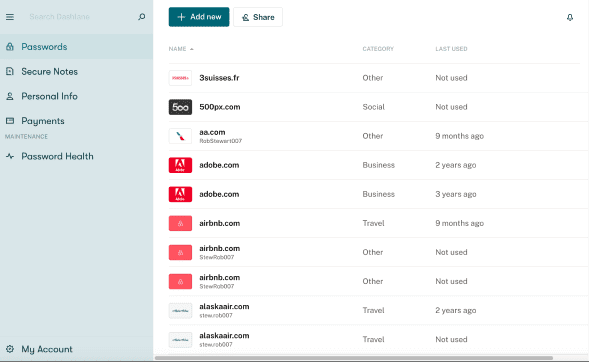Click 9 months ago in aa.com row
Screen dimensions: 589x362
pos(459,136)
